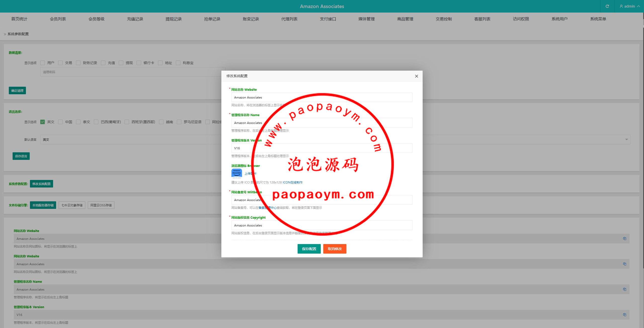This screenshot has width=644, height=328.
Task: Check the 西班牙(墨西哥) language checkbox
Action: point(127,122)
